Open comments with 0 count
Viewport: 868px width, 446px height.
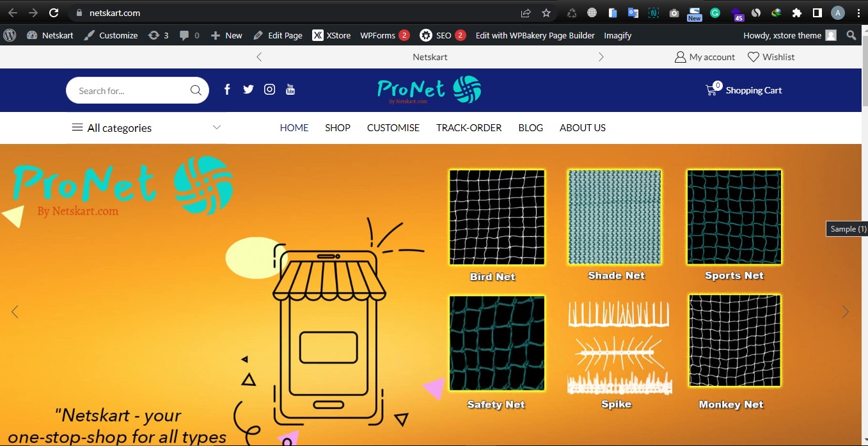tap(189, 35)
